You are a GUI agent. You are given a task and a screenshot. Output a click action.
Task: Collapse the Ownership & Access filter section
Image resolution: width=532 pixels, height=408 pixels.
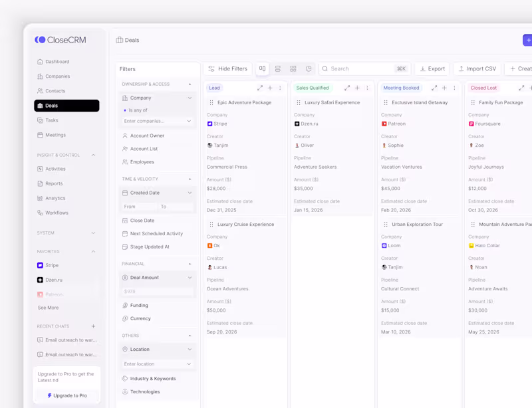click(x=190, y=84)
